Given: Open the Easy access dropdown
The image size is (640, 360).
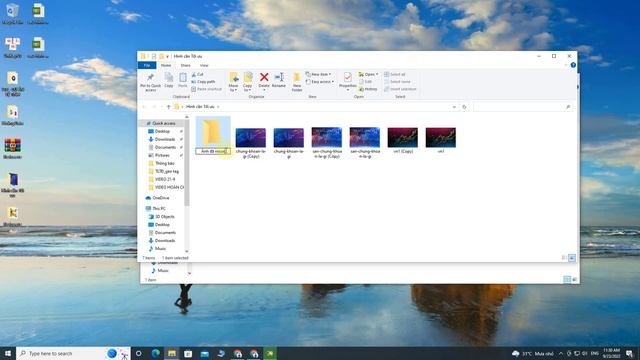Looking at the screenshot, I should [x=320, y=82].
